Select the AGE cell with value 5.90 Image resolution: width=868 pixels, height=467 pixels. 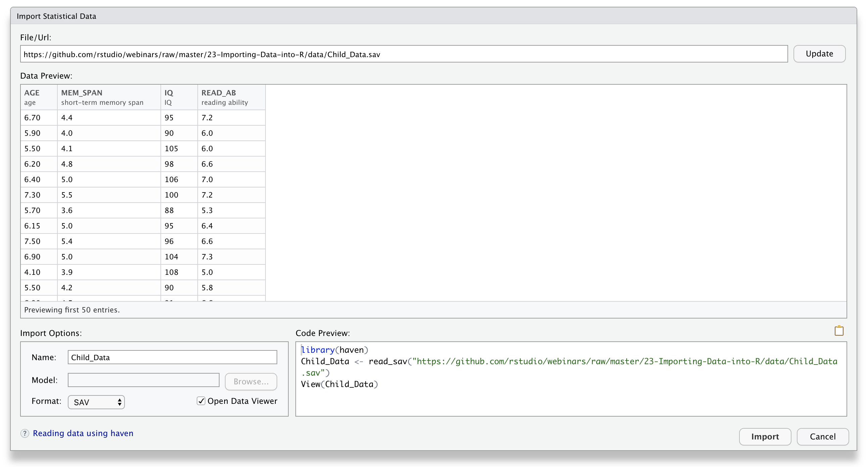pyautogui.click(x=39, y=133)
